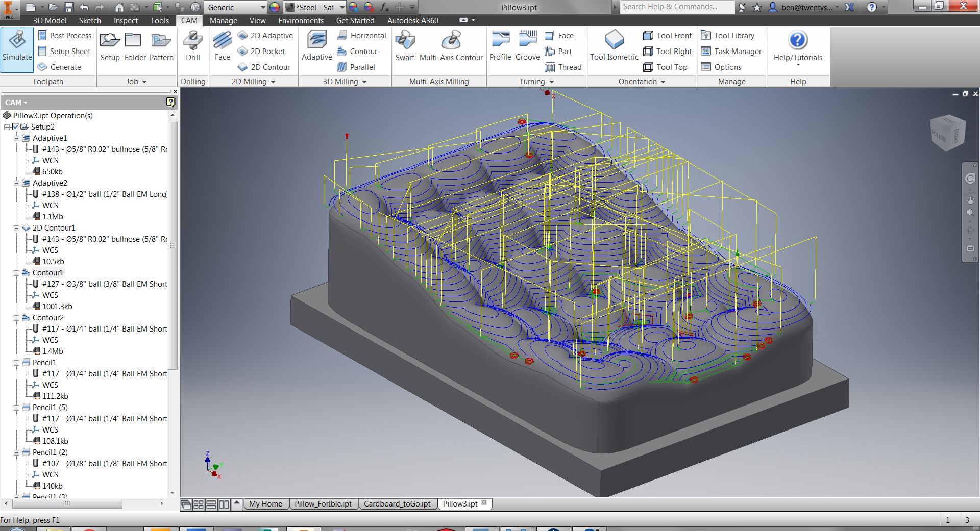Click the CAM browser horizontal scrollbar
Image resolution: width=980 pixels, height=531 pixels.
click(x=67, y=504)
